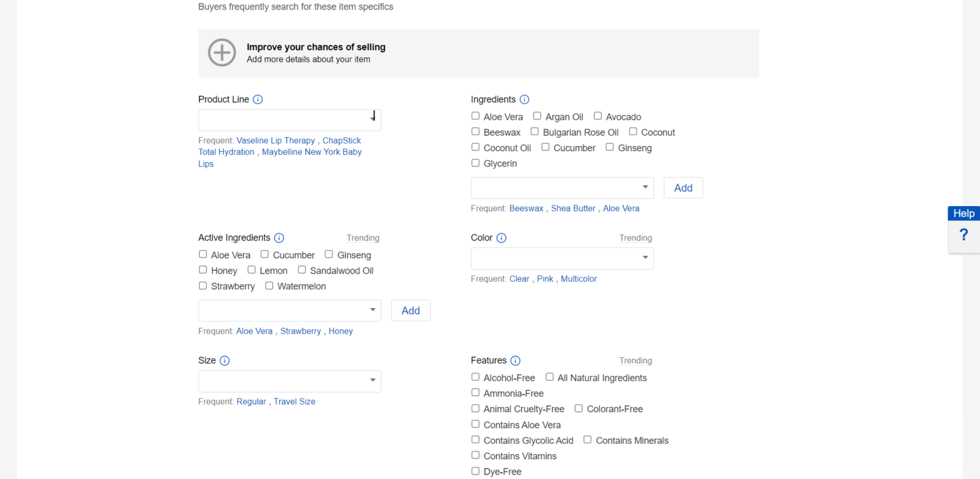Click the Improve your chances of selling heading
Screen dimensions: 980x479
(316, 47)
